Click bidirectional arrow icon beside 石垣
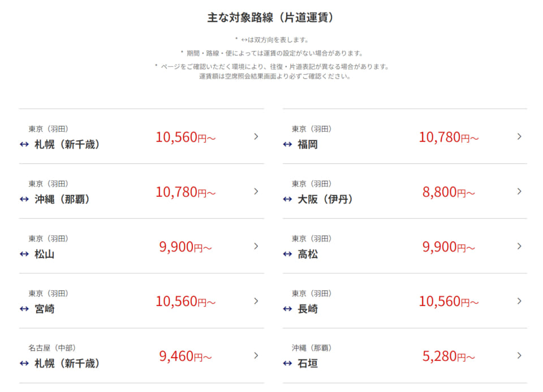 [x=287, y=364]
